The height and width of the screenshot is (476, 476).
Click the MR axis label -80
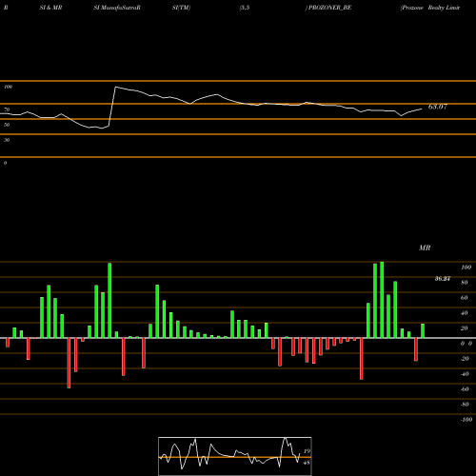[465, 405]
